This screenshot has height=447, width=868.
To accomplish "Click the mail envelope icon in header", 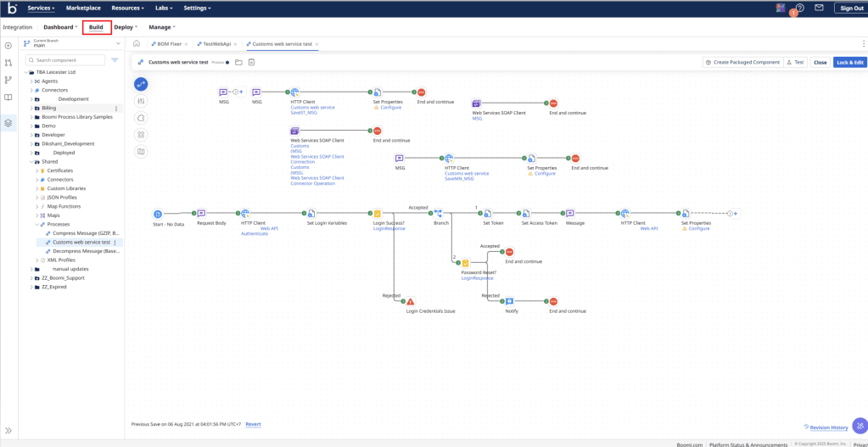I will coord(819,8).
